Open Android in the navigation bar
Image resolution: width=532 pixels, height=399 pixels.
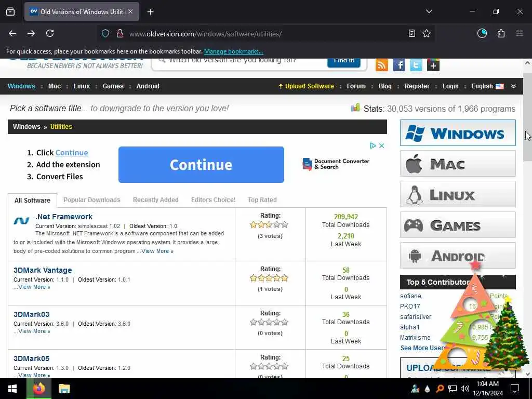[x=148, y=86]
